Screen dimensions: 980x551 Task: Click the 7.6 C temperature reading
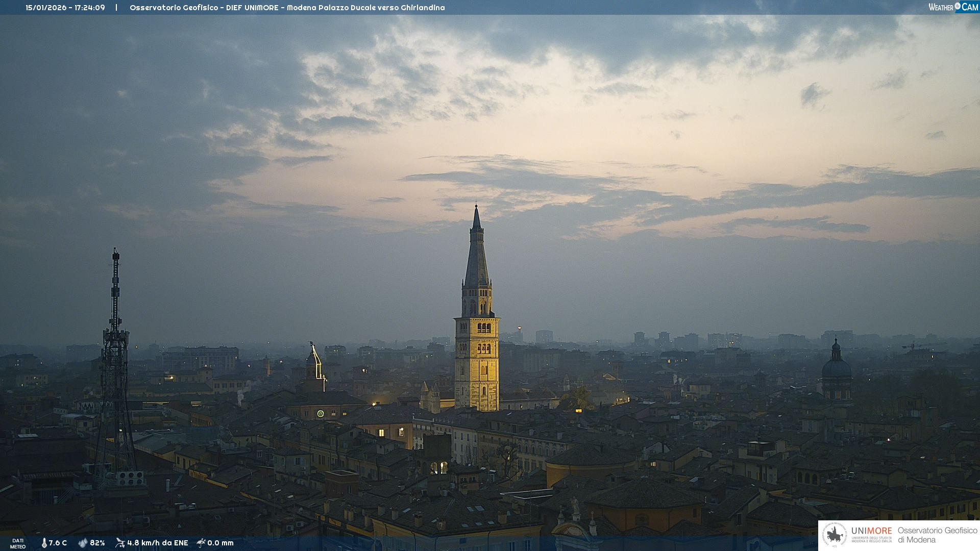[x=58, y=543]
